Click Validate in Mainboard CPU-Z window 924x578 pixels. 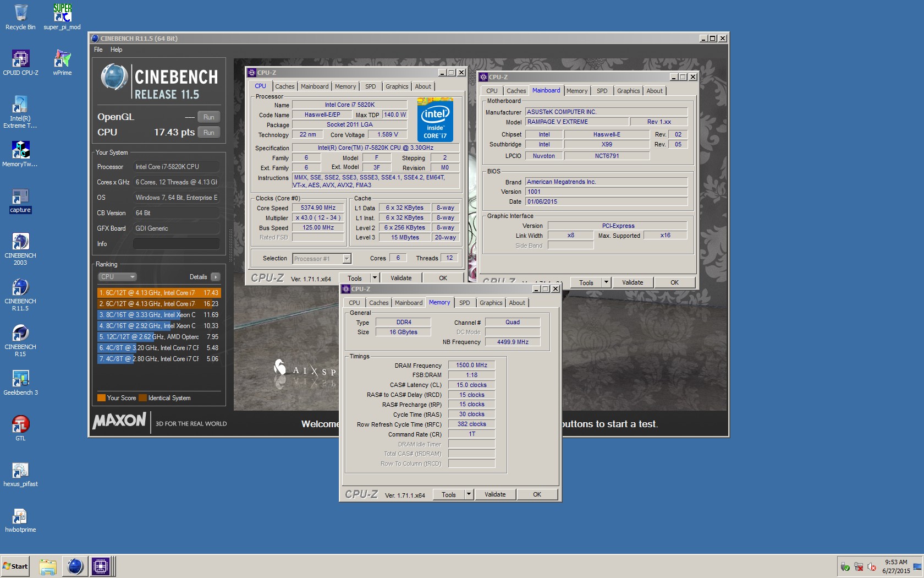click(x=632, y=282)
